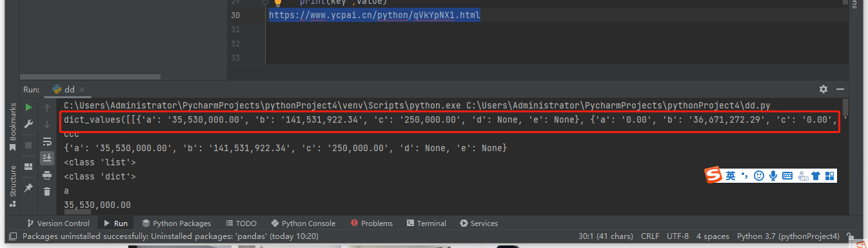This screenshot has height=248, width=868.
Task: Change UTF-8 file encoding
Action: click(x=678, y=236)
